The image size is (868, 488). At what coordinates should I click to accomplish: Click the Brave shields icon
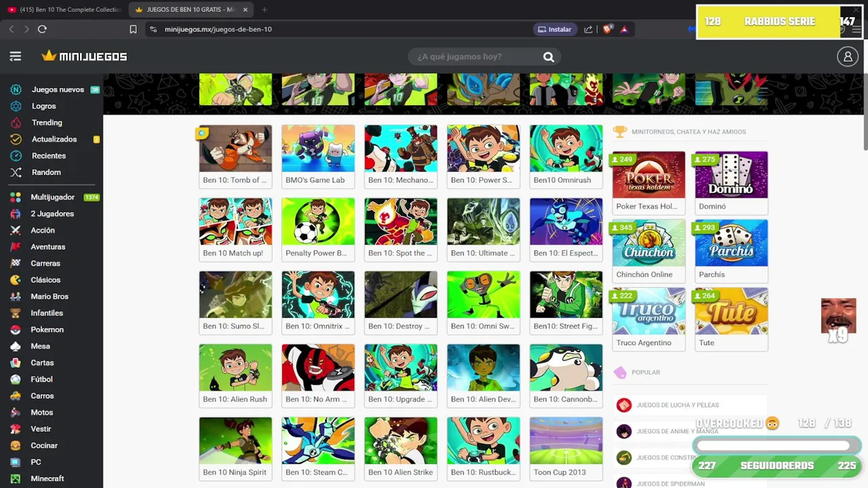608,29
